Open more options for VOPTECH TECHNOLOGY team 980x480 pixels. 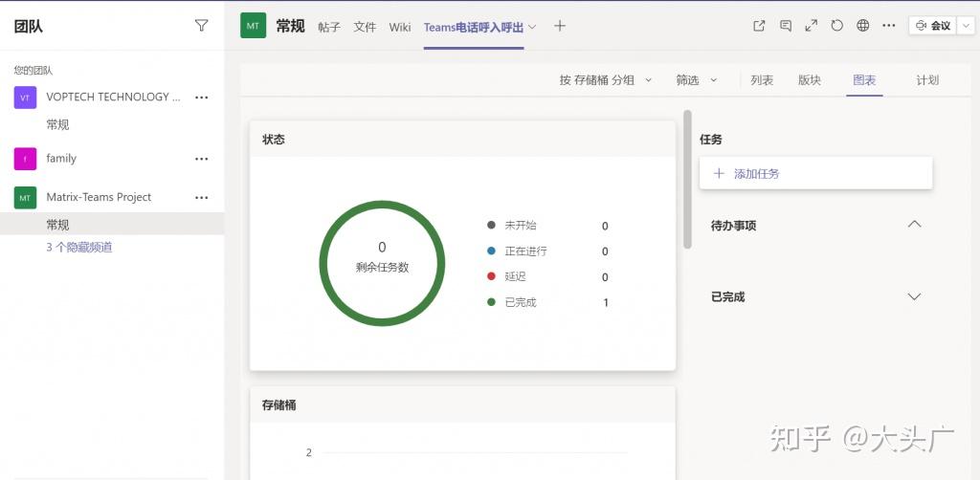coord(201,98)
